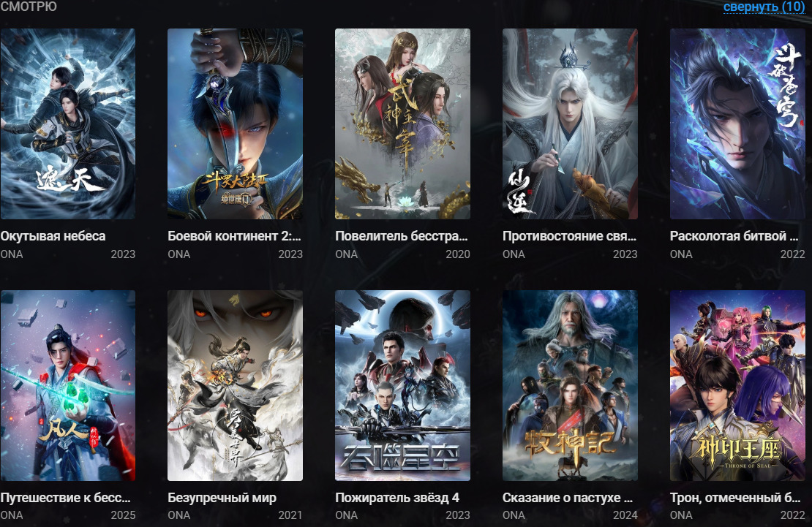This screenshot has width=812, height=527.
Task: Open the 'Расколотая битвой' poster thumbnail
Action: 737,124
